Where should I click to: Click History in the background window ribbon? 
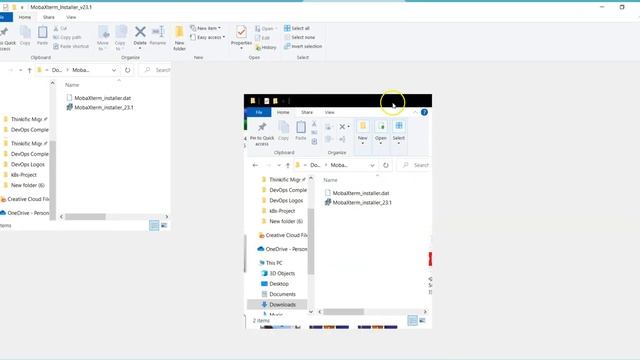tap(266, 47)
